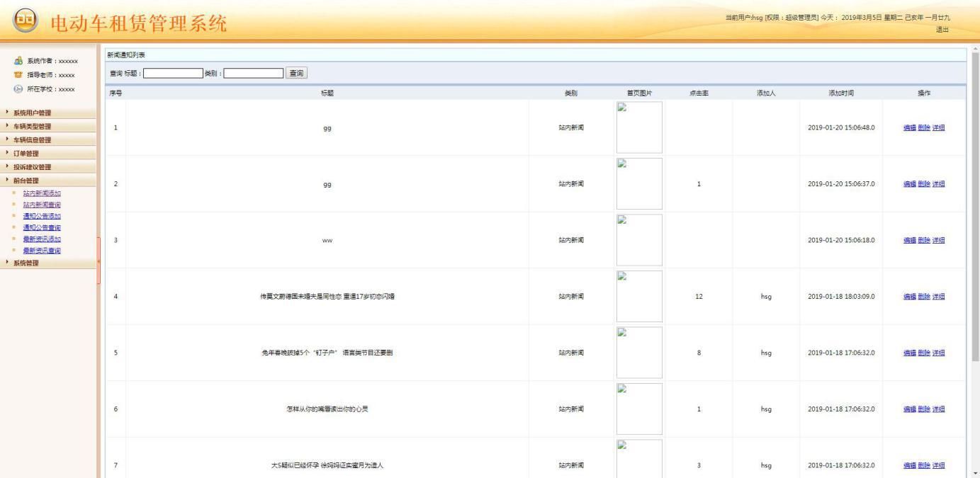Edit the 怎样从你的嘴唇读出你的心灵 entry
980x478 pixels.
click(909, 409)
